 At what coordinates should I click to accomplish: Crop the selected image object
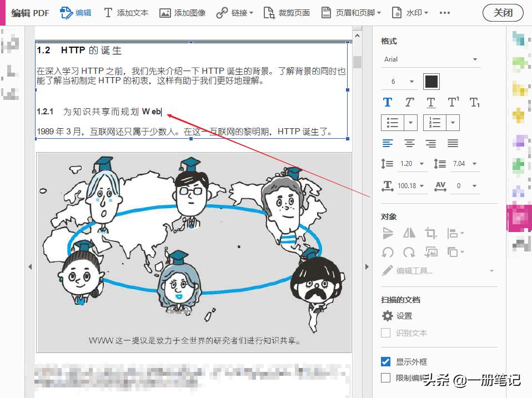coord(430,233)
